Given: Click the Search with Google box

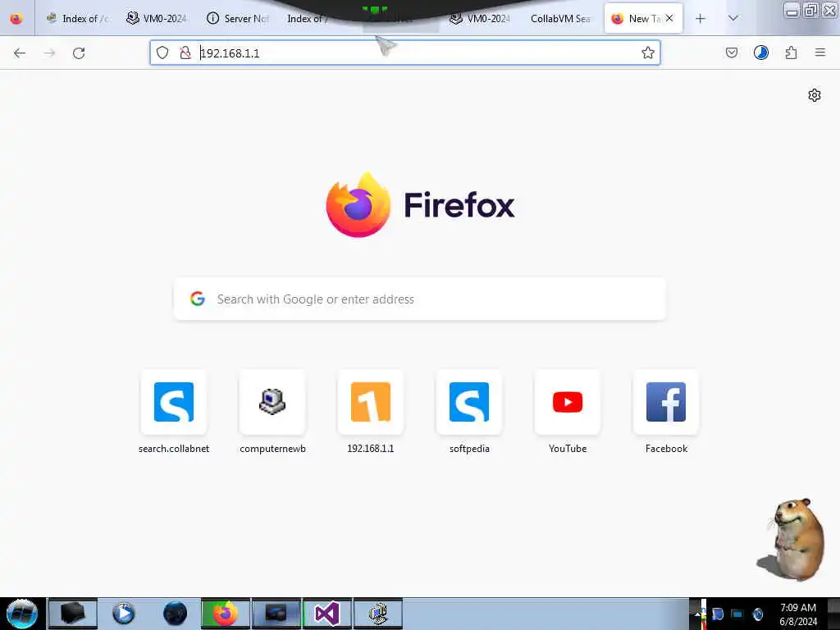Looking at the screenshot, I should [420, 299].
